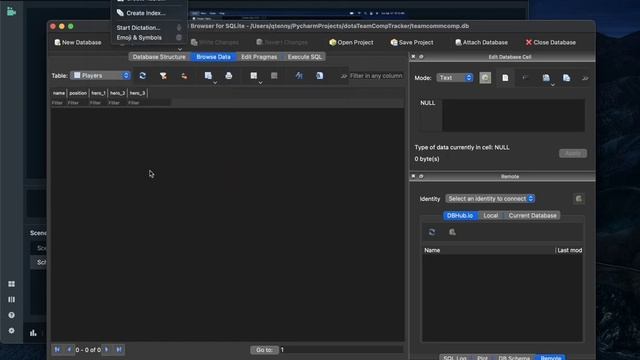Toggle word wrap in the cell editor
This screenshot has width=640, height=360.
505,78
